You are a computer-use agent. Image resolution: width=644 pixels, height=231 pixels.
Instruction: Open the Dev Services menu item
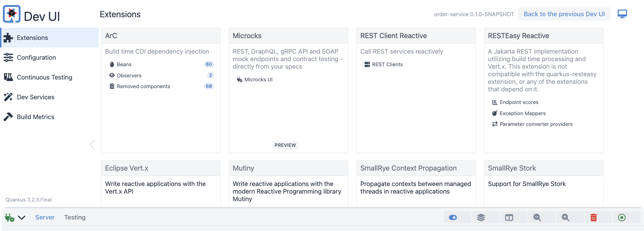click(x=50, y=97)
